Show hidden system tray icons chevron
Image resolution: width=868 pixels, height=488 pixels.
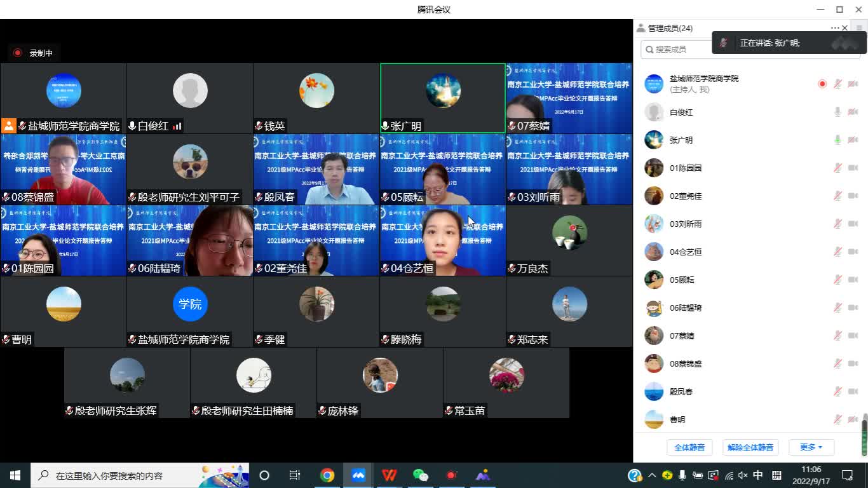tap(652, 475)
